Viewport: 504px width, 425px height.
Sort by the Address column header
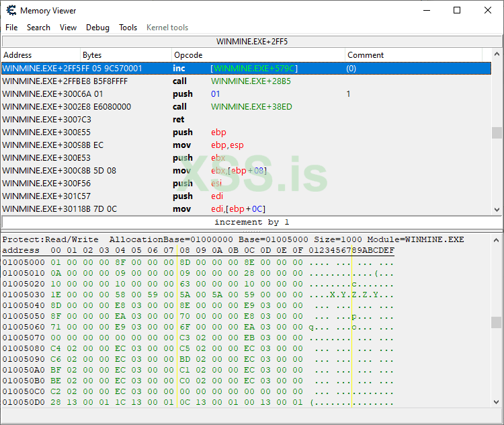pyautogui.click(x=41, y=55)
